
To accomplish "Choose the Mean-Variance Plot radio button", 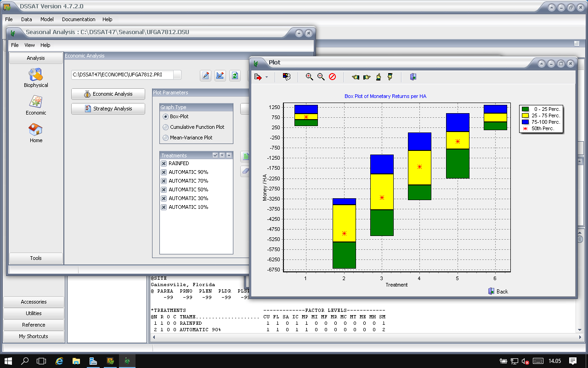I will tap(166, 138).
